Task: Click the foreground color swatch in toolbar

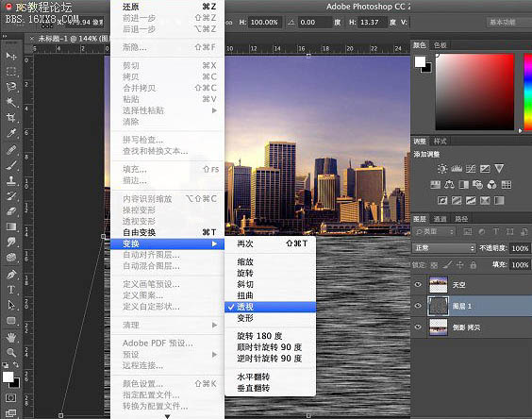Action: [x=8, y=377]
